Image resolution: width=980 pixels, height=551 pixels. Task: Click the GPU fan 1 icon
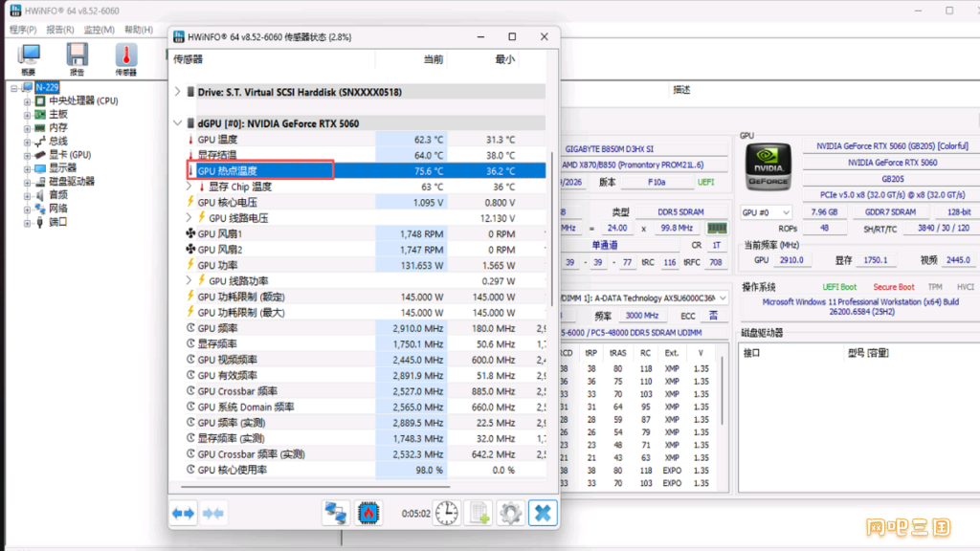pyautogui.click(x=190, y=233)
